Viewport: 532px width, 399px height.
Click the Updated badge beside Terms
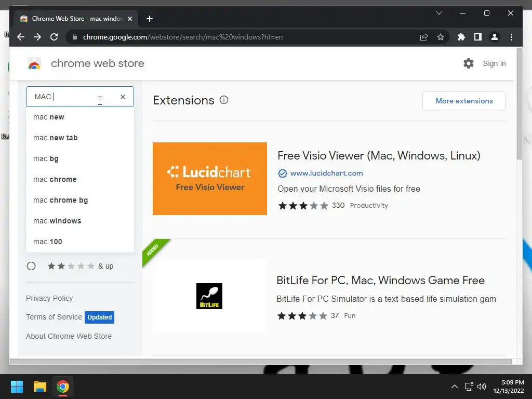(99, 317)
